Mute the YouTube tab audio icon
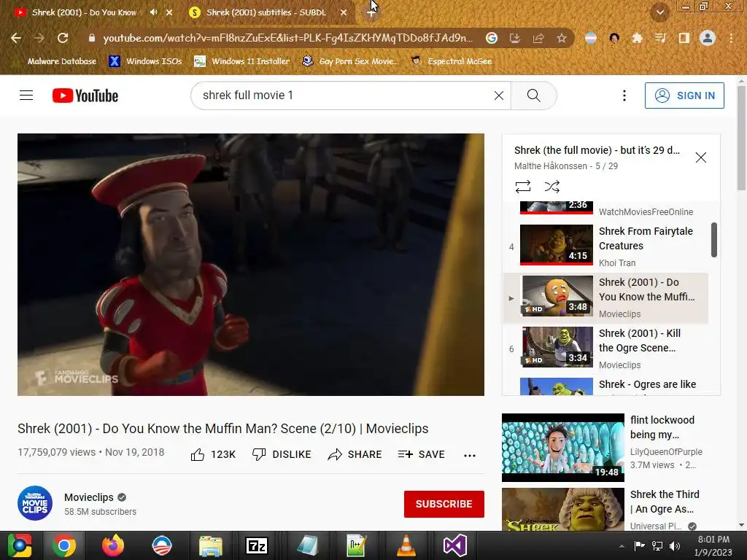 (153, 12)
